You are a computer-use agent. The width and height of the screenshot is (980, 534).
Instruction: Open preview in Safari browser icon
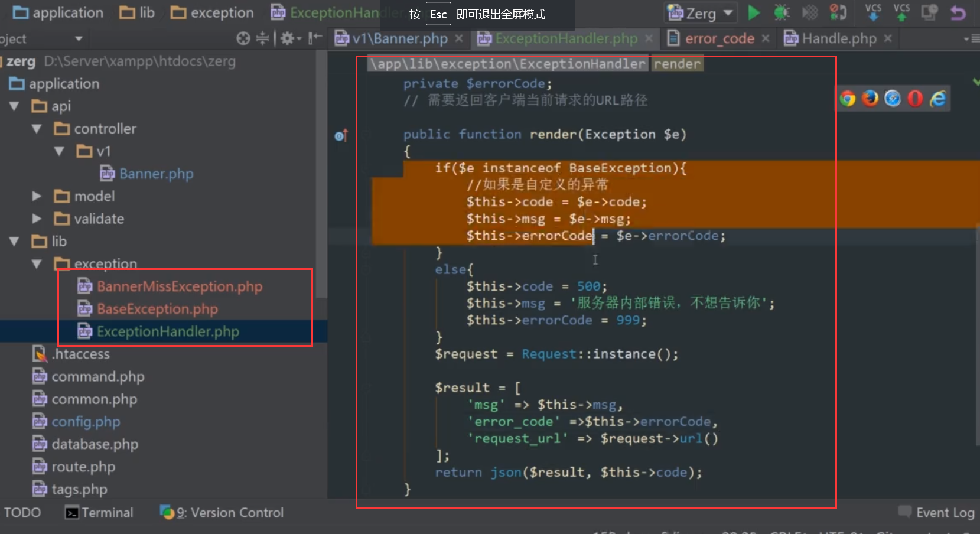coord(893,99)
